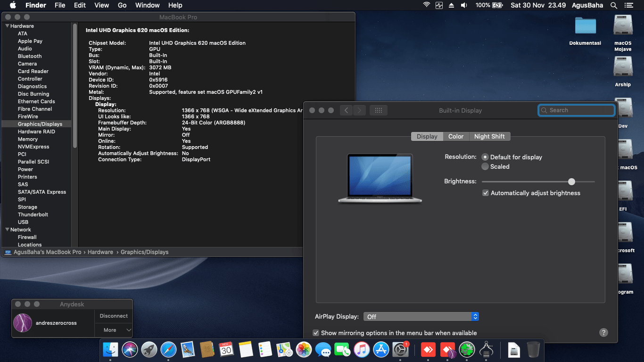Select Graphics/Displays in the sidebar
This screenshot has width=644, height=362.
[37, 124]
